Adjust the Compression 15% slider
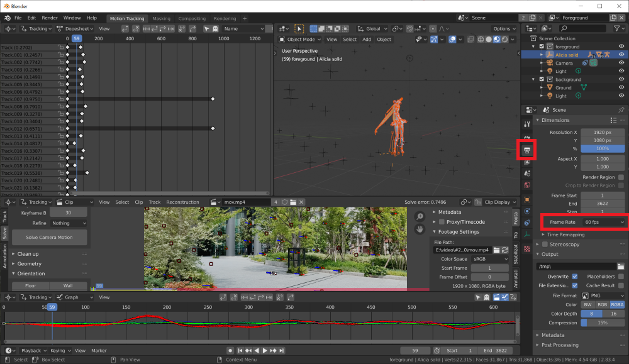 603,323
